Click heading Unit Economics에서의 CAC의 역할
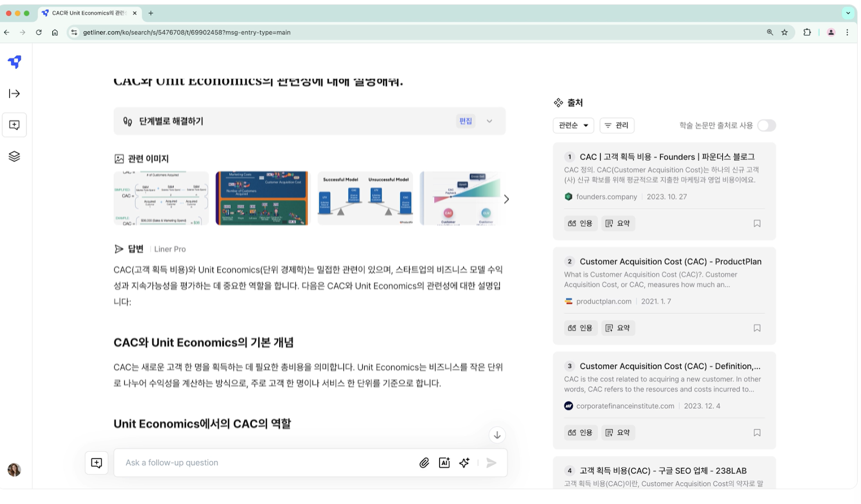Viewport: 861px width, 504px height. pos(202,424)
